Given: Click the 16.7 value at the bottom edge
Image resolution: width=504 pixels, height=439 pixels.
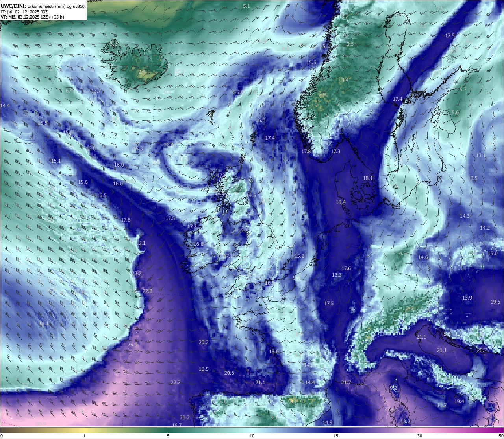Looking at the screenshot, I should [177, 425].
